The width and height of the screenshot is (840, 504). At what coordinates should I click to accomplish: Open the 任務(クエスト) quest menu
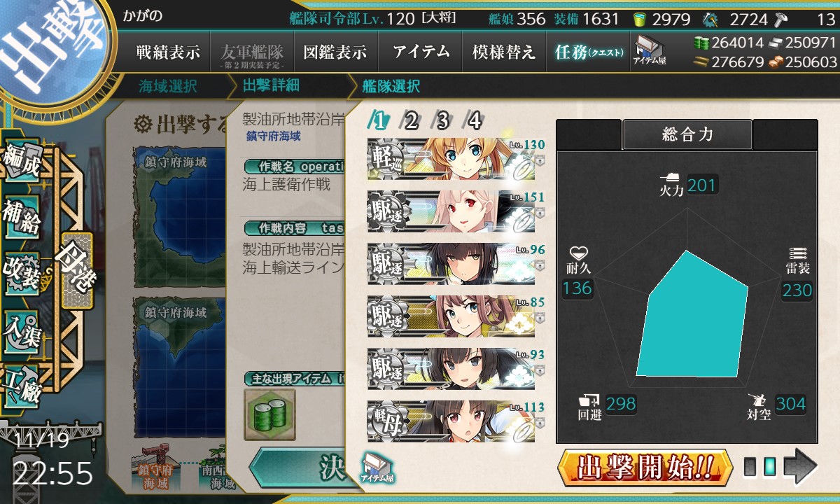point(589,52)
